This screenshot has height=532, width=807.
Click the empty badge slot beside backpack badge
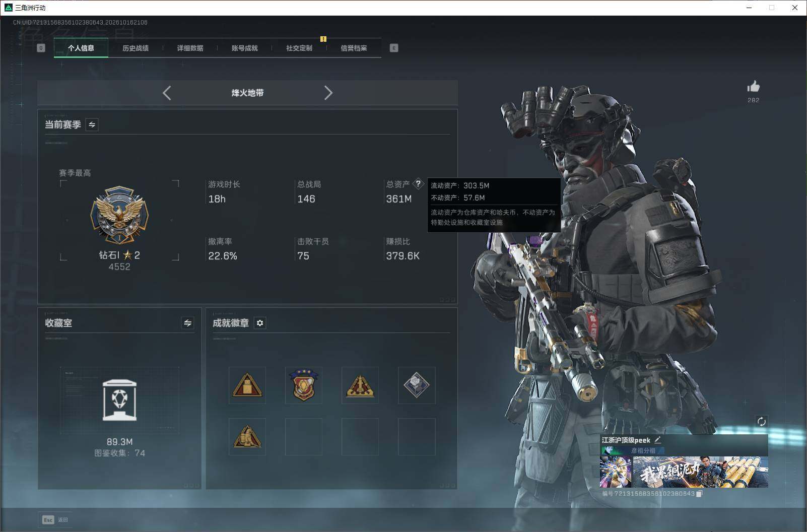[303, 437]
